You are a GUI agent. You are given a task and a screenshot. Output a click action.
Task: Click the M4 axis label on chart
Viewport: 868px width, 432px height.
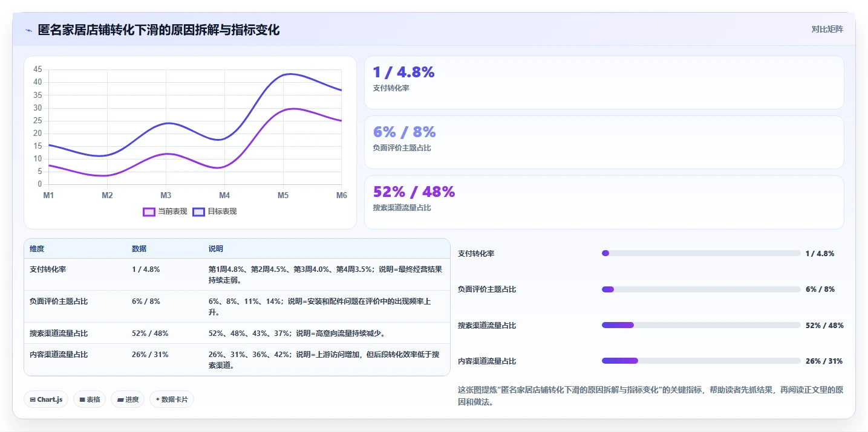(224, 195)
